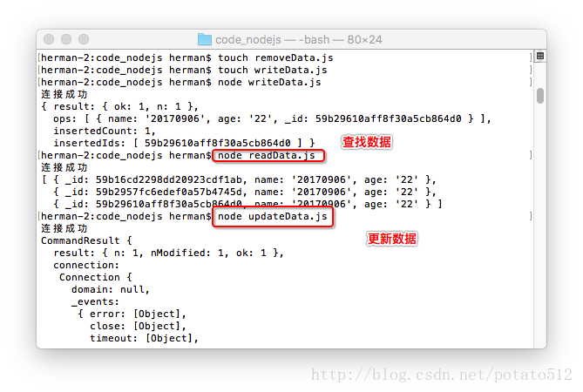Click the folder icon in the title bar
This screenshot has height=392, width=583.
pyautogui.click(x=205, y=39)
